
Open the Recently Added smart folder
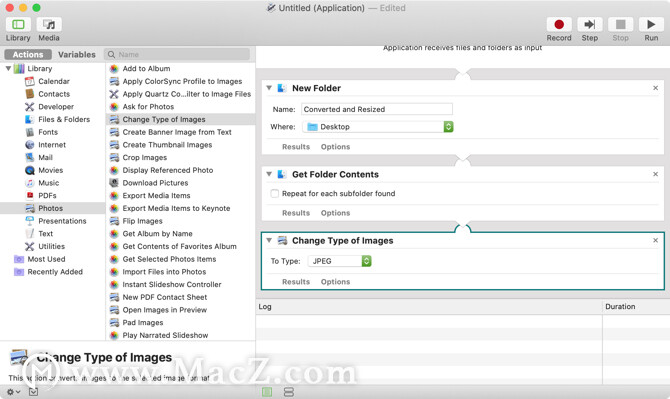[55, 272]
